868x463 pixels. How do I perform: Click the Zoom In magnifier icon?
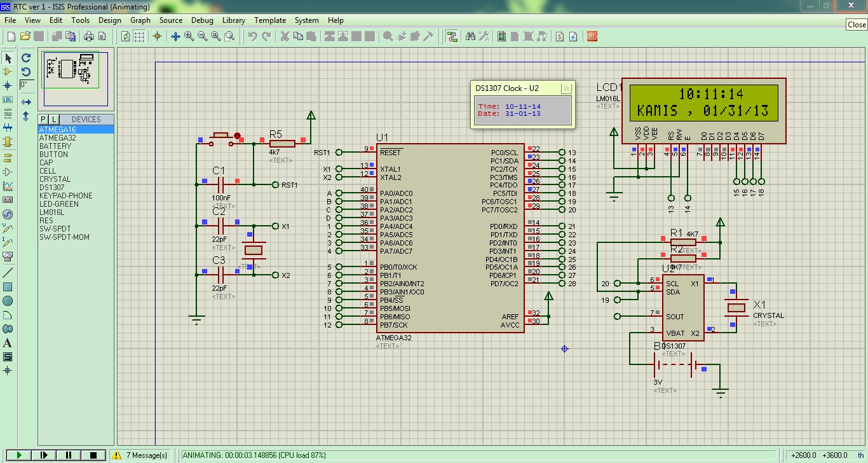189,36
